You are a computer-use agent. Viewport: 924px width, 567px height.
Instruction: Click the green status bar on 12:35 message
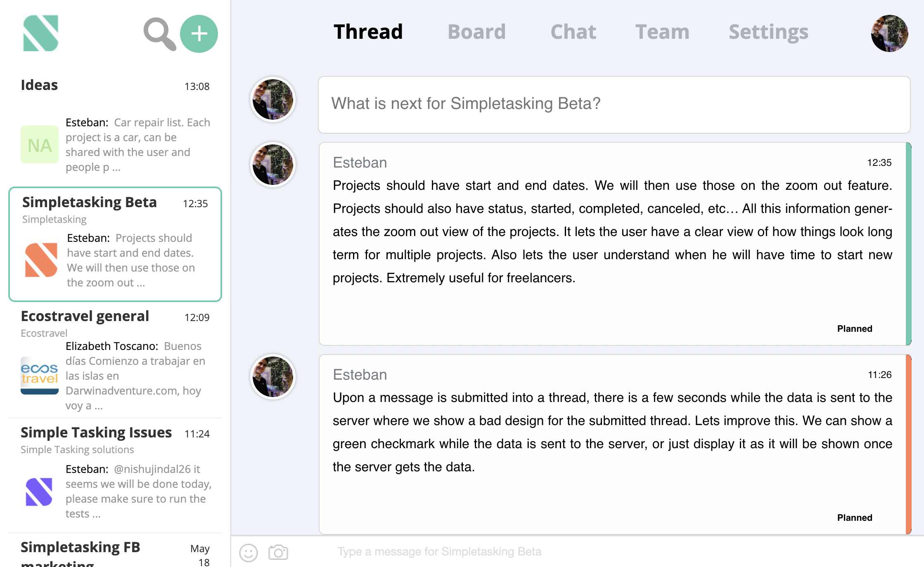coord(908,244)
